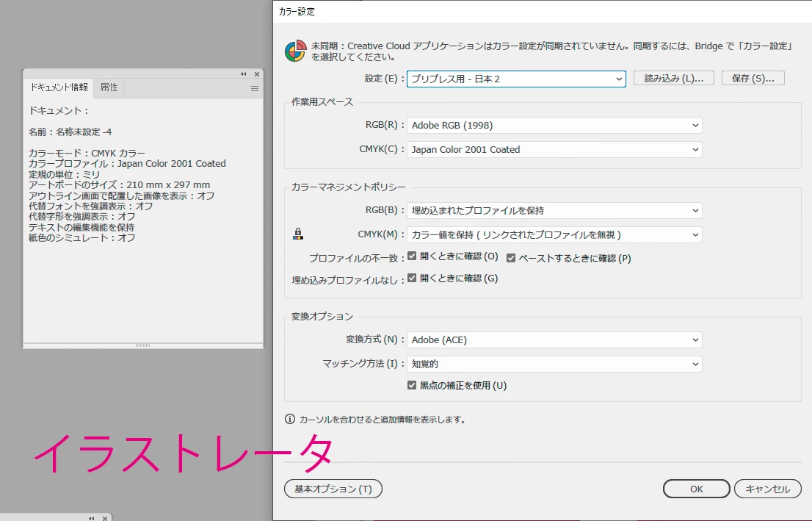The image size is (812, 521).
Task: Click the CMYK policy lock icon
Action: click(298, 234)
